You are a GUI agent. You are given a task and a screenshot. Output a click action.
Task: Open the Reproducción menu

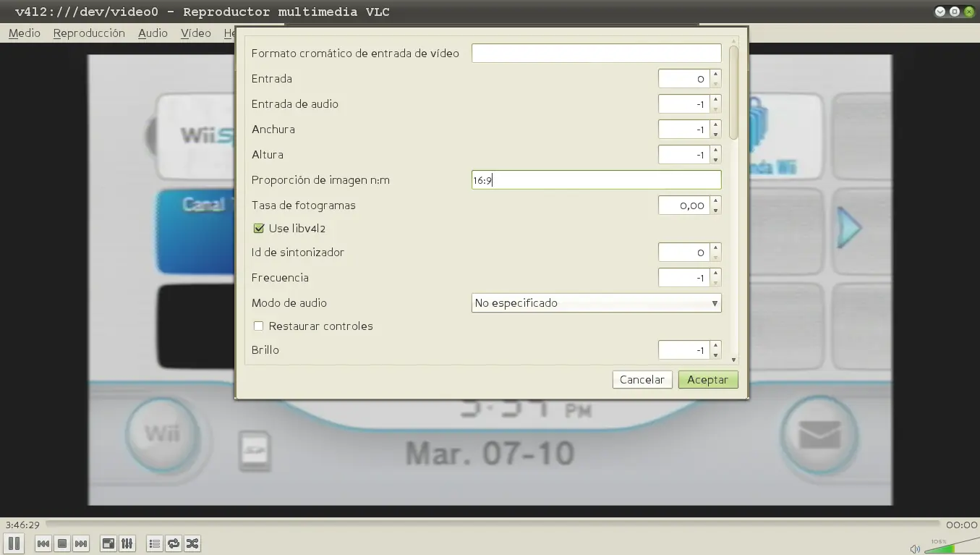89,33
